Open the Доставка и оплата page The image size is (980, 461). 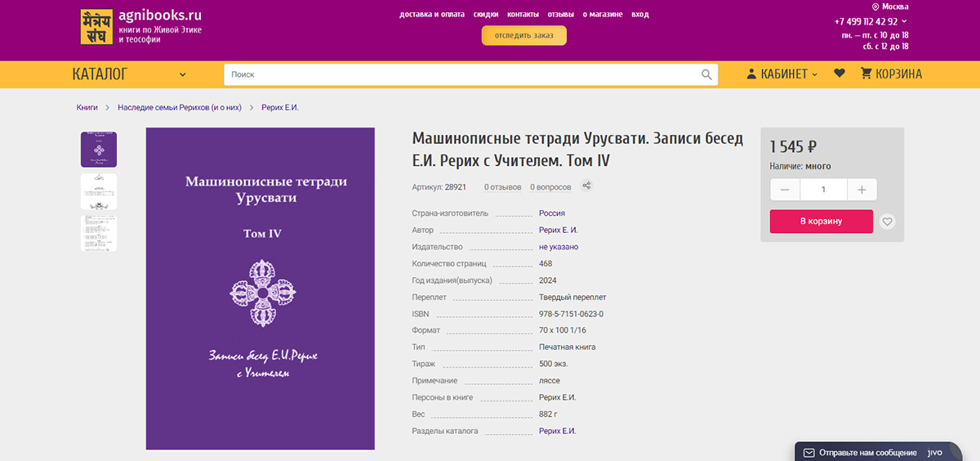(x=432, y=15)
